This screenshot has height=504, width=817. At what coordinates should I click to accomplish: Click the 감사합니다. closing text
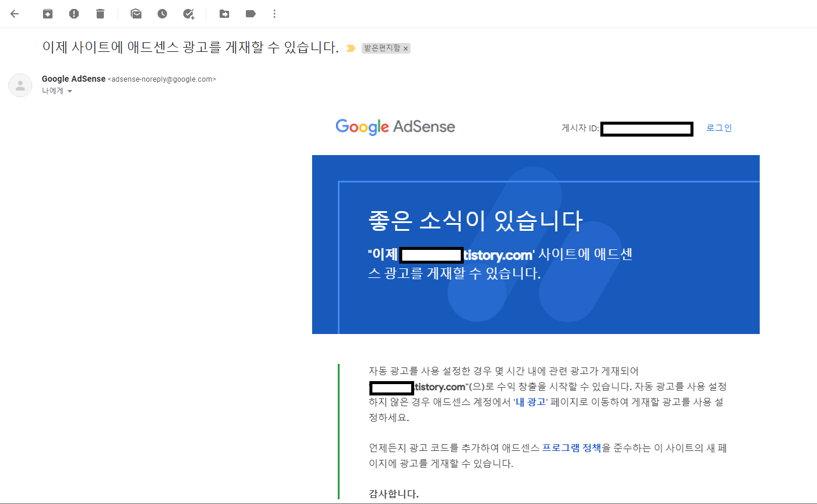394,494
